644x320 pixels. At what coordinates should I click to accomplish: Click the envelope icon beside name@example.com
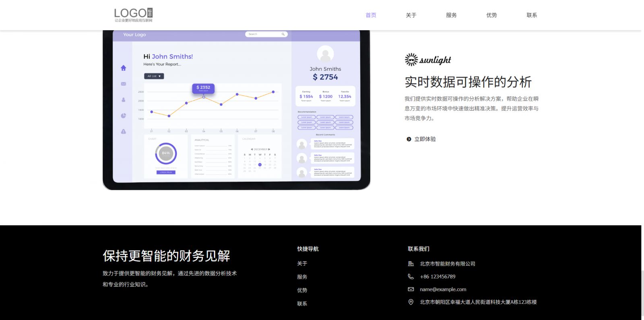pyautogui.click(x=411, y=289)
